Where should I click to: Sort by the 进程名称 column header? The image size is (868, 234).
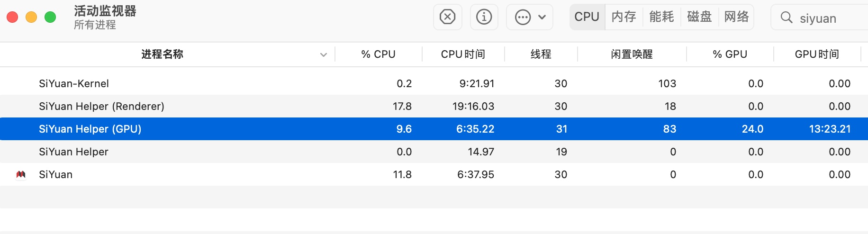pyautogui.click(x=162, y=54)
